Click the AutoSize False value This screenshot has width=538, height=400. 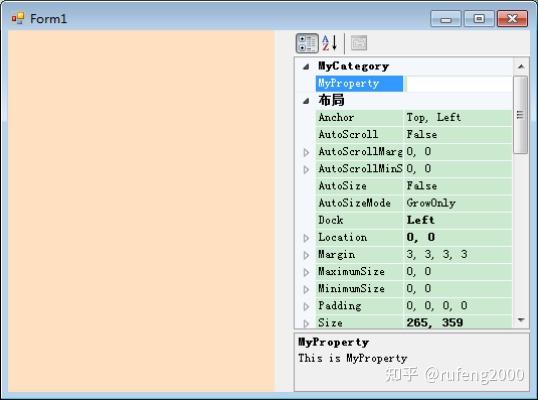458,186
